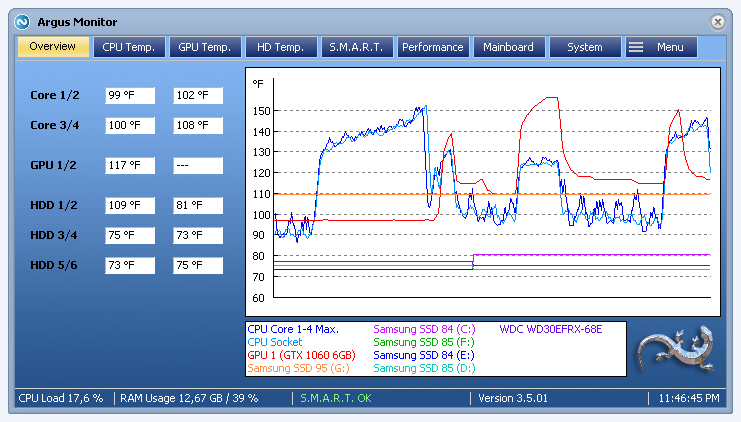
Task: Click the Argus Monitor logo icon
Action: coord(22,22)
